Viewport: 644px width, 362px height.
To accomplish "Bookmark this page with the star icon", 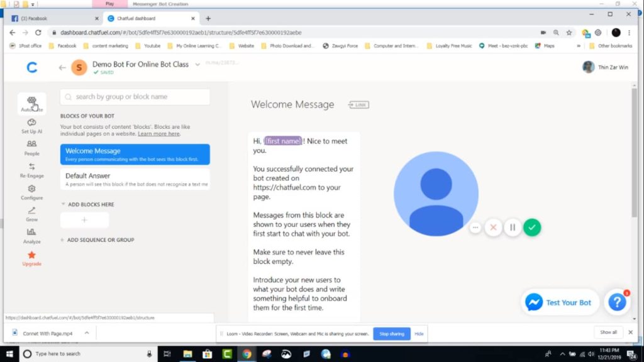I will pos(569,33).
